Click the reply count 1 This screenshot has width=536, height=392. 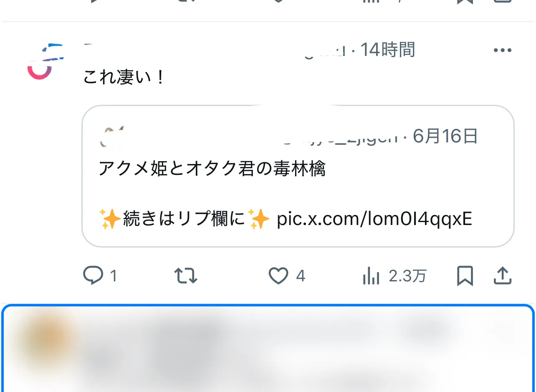pos(113,276)
